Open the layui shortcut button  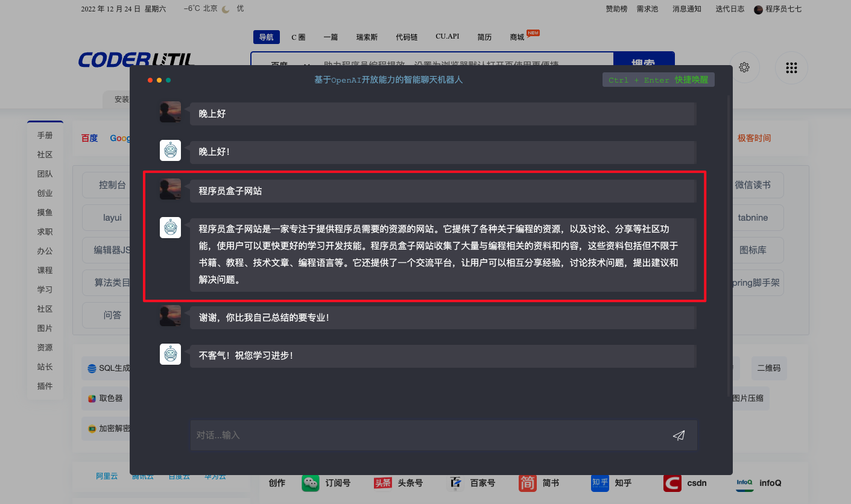coord(106,218)
